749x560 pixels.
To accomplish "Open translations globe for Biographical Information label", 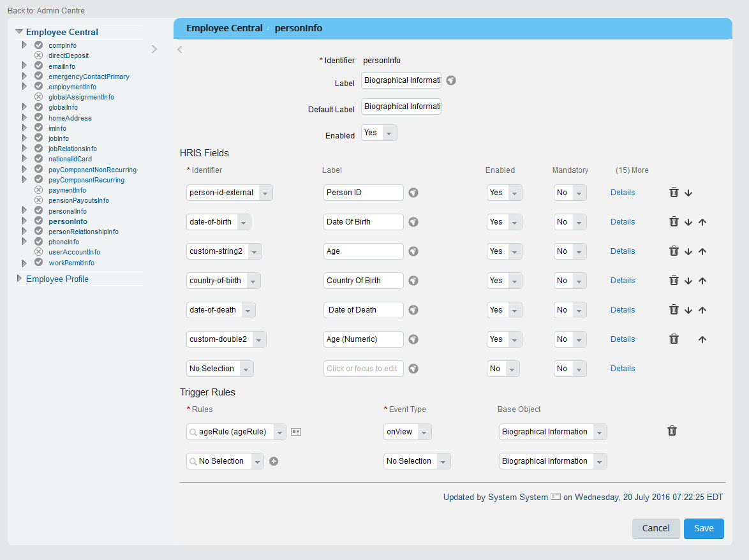I will click(451, 80).
